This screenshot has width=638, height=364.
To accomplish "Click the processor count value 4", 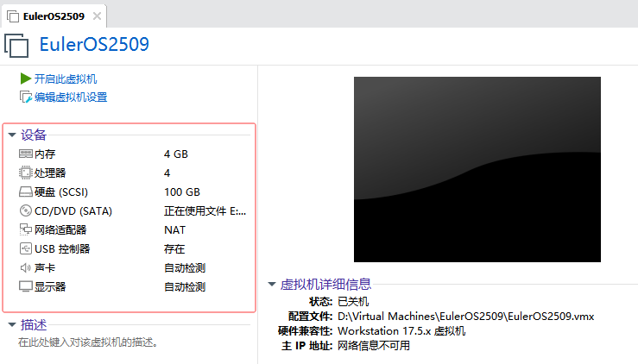I will 167,173.
